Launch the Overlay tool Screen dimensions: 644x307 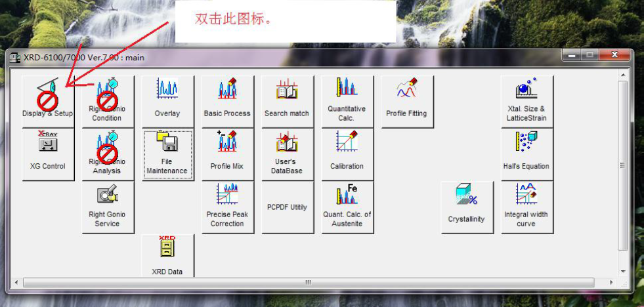pyautogui.click(x=168, y=102)
